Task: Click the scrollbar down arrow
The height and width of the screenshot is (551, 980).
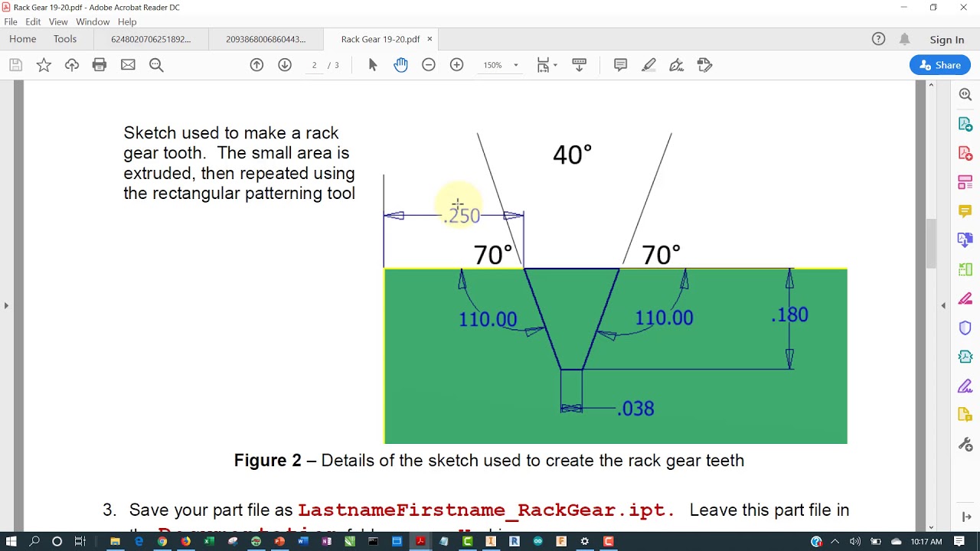Action: (931, 527)
